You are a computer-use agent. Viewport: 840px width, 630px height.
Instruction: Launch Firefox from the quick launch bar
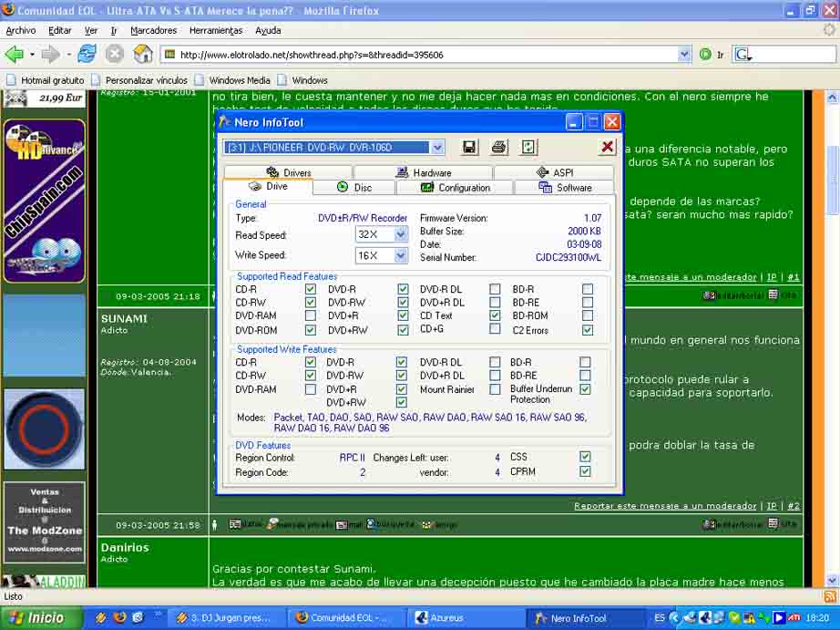(x=119, y=617)
